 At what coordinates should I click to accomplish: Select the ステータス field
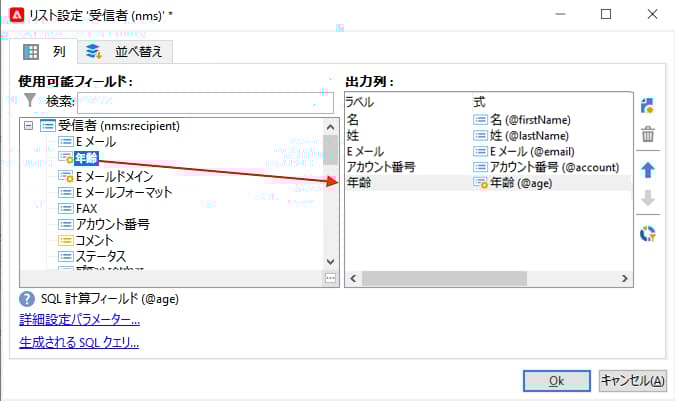click(x=101, y=256)
